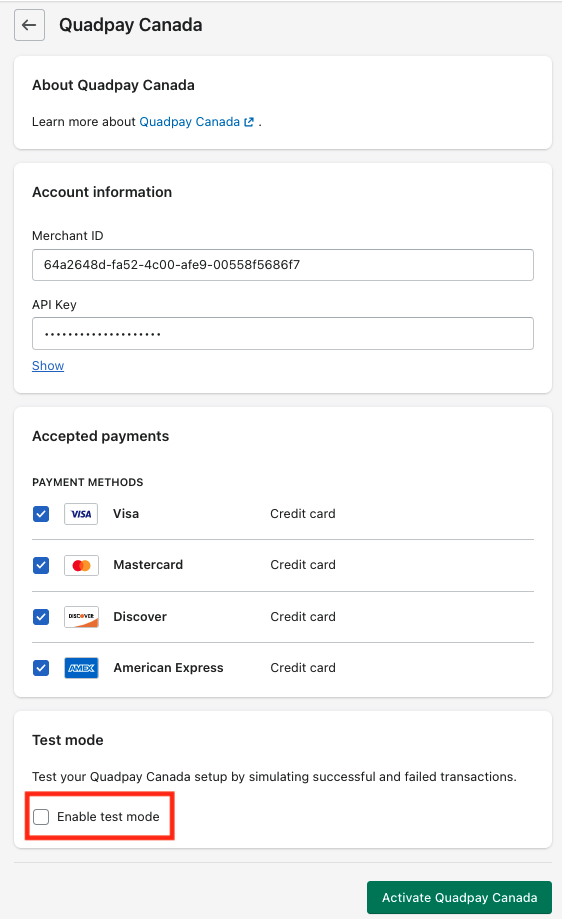Click the back arrow icon
562x919 pixels.
click(29, 25)
